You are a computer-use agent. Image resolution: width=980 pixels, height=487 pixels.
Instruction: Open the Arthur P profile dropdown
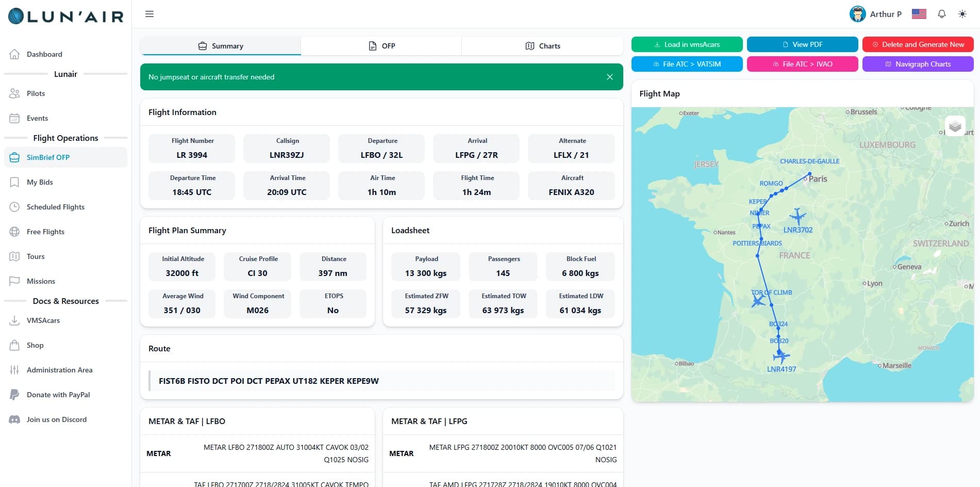click(875, 14)
